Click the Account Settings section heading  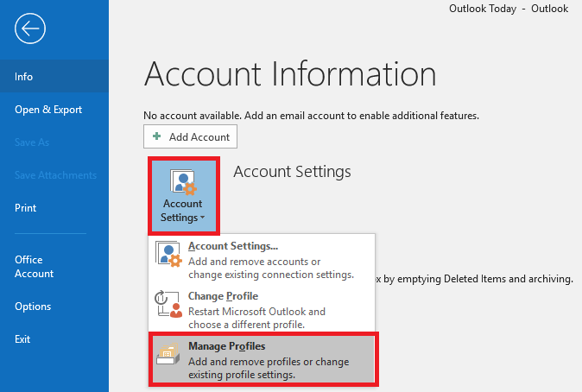click(292, 172)
